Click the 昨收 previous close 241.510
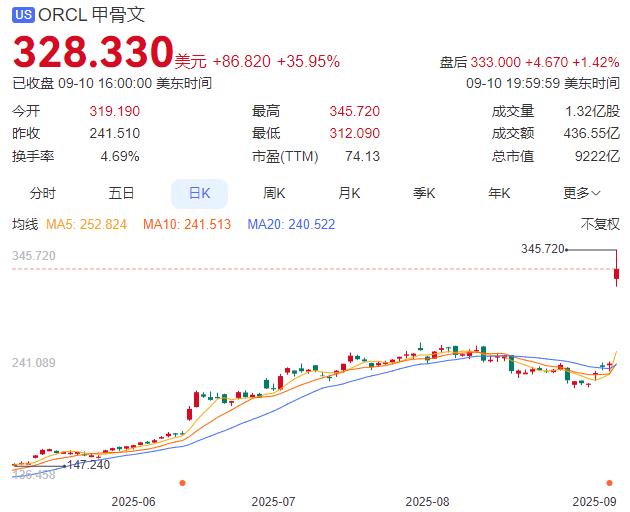630x512 pixels. [115, 133]
